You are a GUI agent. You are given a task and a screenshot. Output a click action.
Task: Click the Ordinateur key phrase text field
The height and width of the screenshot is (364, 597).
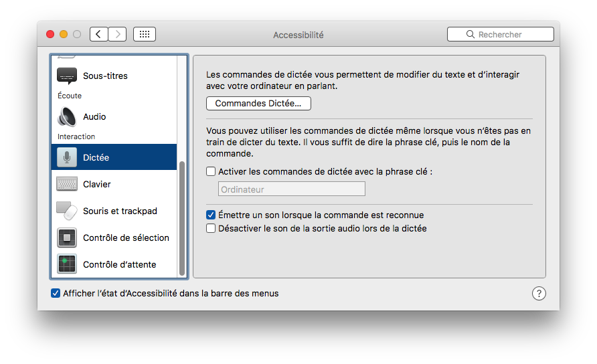[x=292, y=189]
